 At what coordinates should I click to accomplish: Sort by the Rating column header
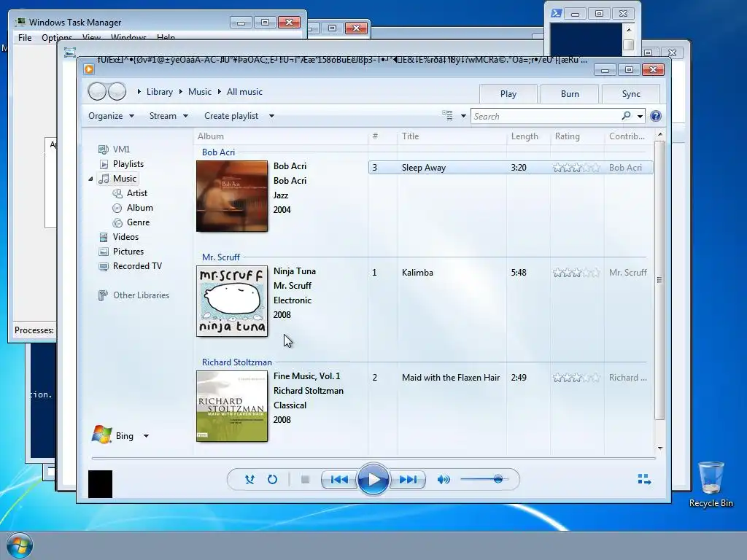(577, 136)
